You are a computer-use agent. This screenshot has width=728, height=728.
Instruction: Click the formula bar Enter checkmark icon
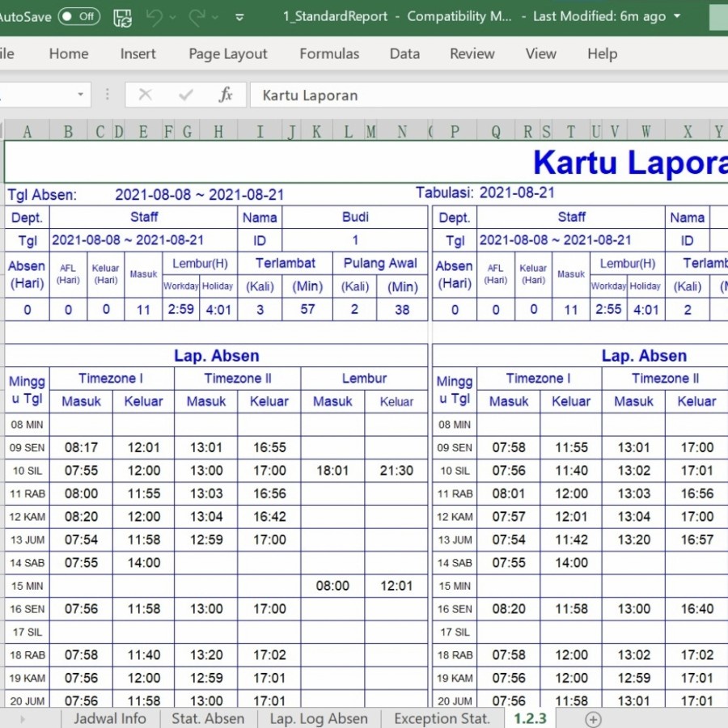click(x=186, y=95)
